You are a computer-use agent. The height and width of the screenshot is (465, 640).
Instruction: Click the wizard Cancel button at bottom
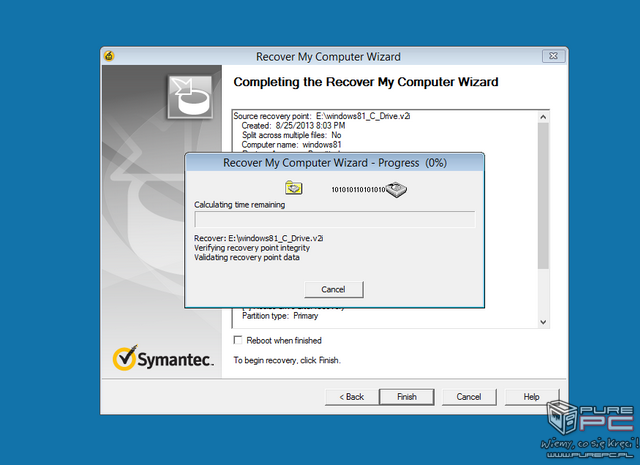coord(469,397)
